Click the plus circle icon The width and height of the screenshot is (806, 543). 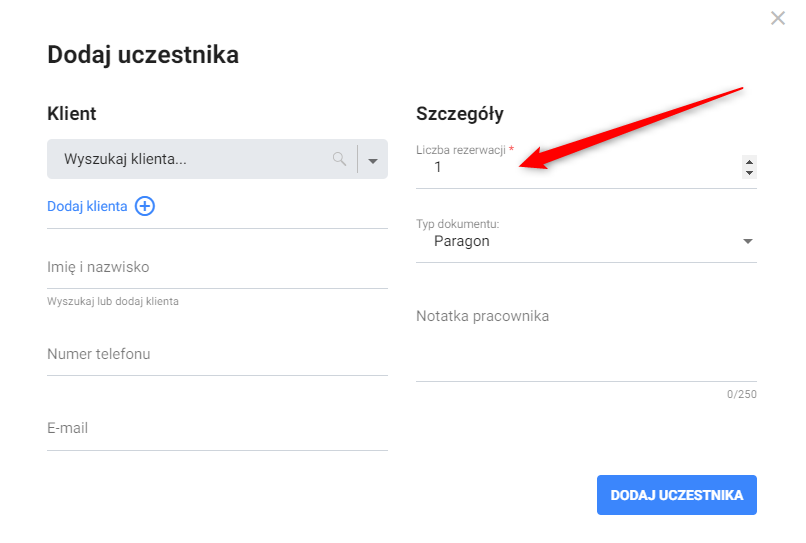(x=145, y=206)
